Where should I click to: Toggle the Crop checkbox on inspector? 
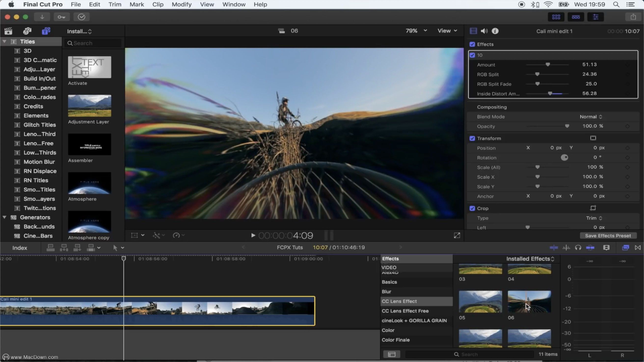click(472, 208)
